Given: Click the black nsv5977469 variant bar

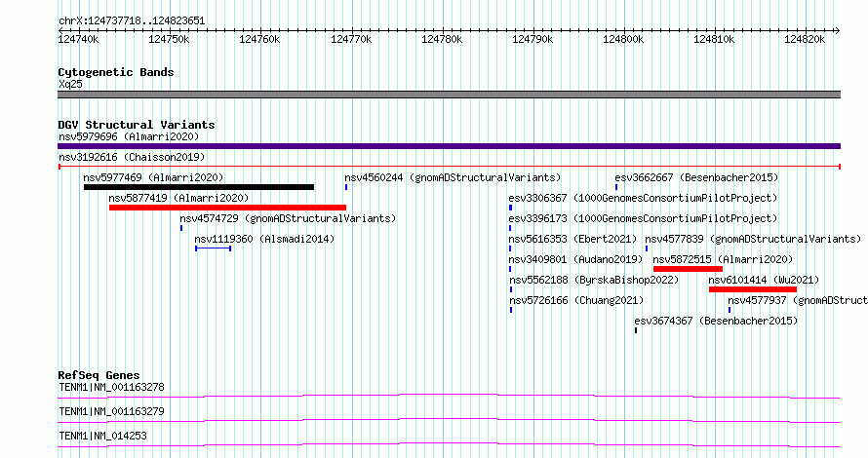Looking at the screenshot, I should tap(199, 187).
